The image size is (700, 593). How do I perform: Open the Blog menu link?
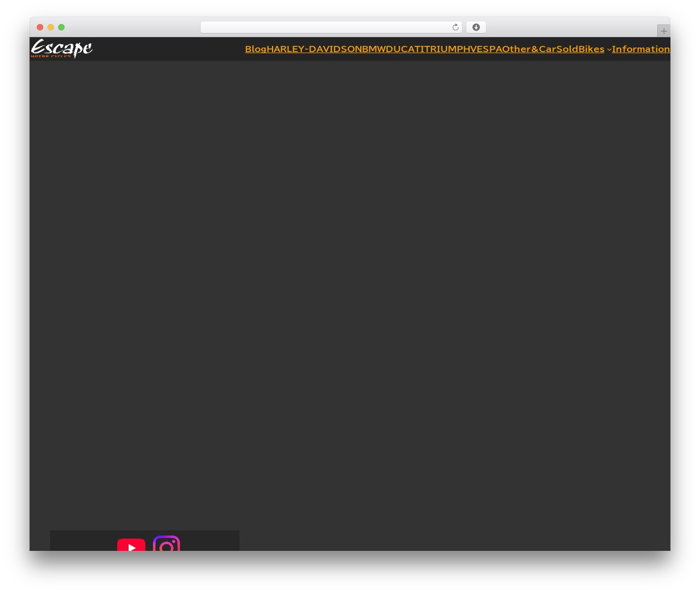tap(255, 49)
